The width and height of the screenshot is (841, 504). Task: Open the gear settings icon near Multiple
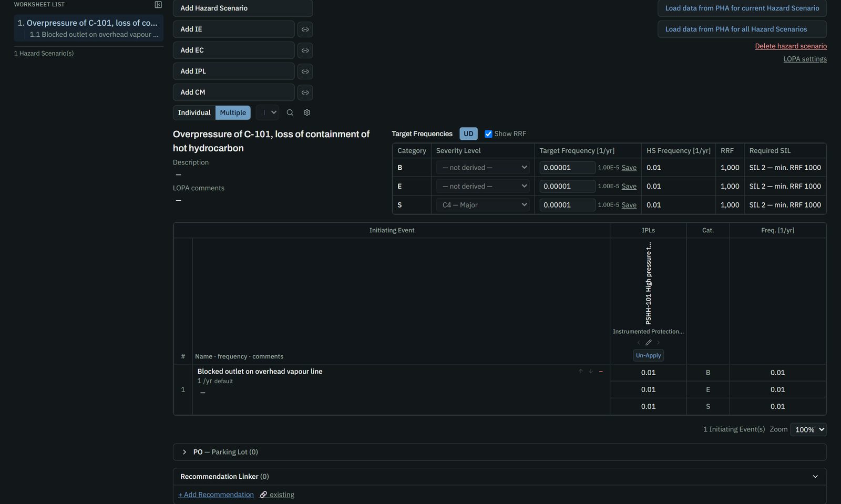coord(307,112)
